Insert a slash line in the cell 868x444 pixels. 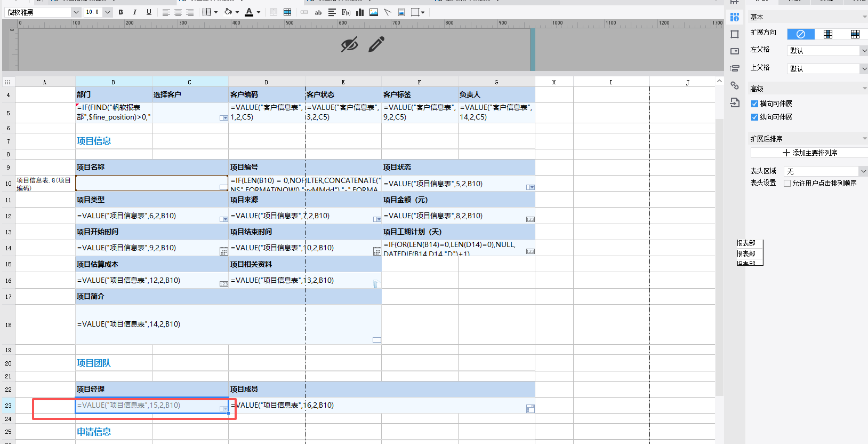(x=388, y=12)
